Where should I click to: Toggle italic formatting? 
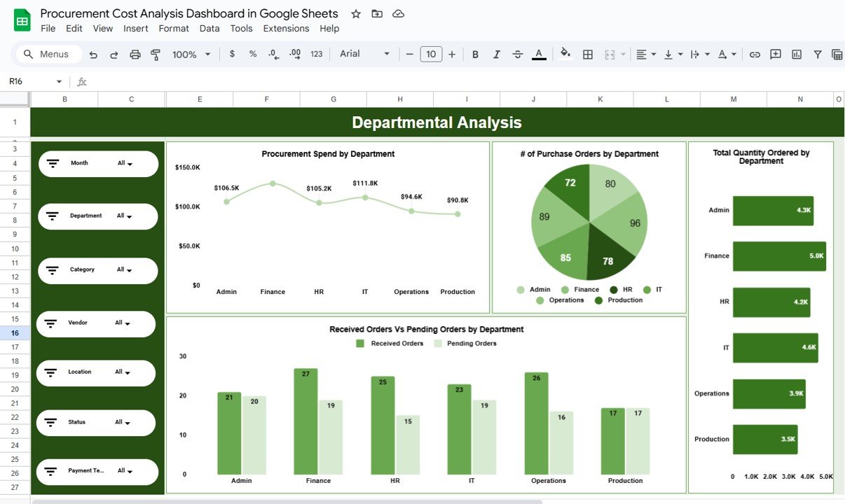496,54
